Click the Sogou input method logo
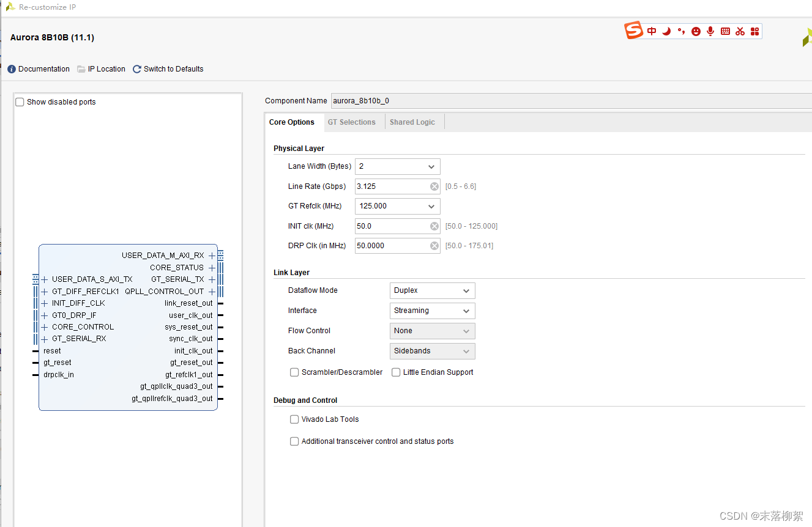This screenshot has width=812, height=527. pyautogui.click(x=634, y=30)
